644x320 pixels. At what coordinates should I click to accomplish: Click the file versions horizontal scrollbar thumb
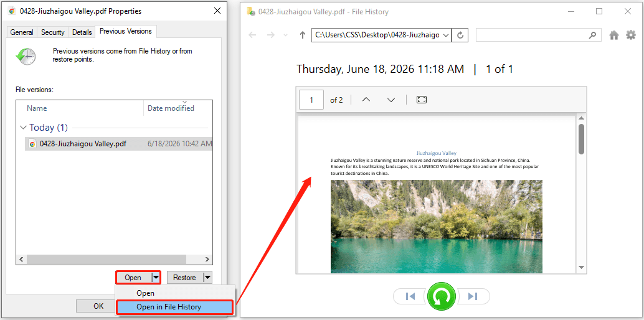pos(107,260)
